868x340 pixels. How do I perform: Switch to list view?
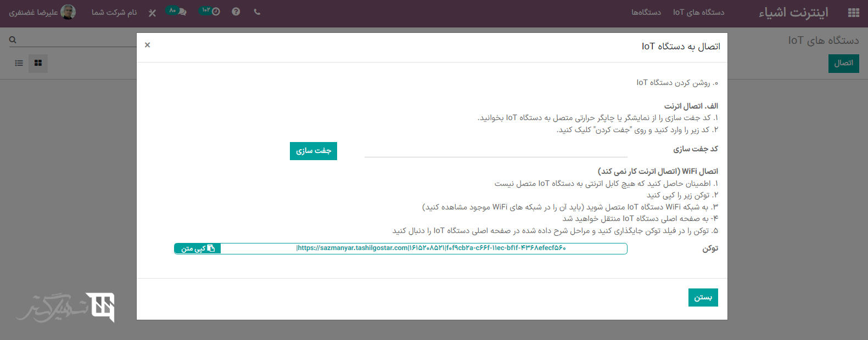(19, 64)
